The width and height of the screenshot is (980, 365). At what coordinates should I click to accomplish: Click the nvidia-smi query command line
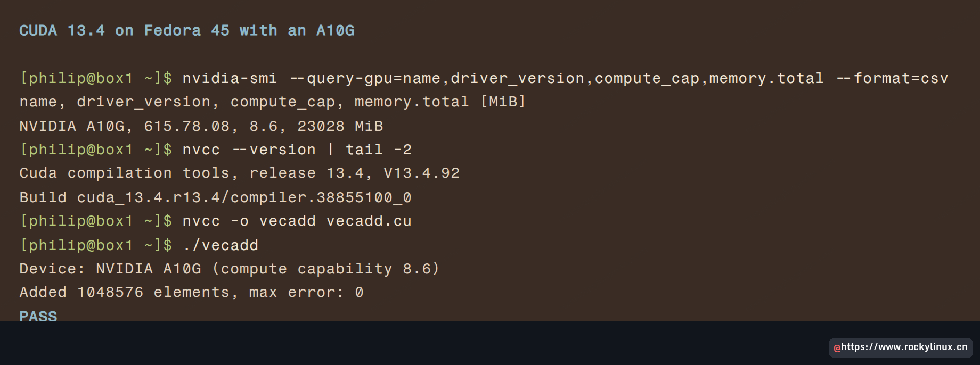[x=484, y=78]
